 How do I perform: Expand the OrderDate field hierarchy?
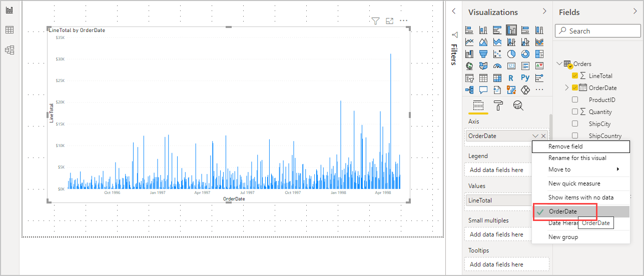[567, 88]
